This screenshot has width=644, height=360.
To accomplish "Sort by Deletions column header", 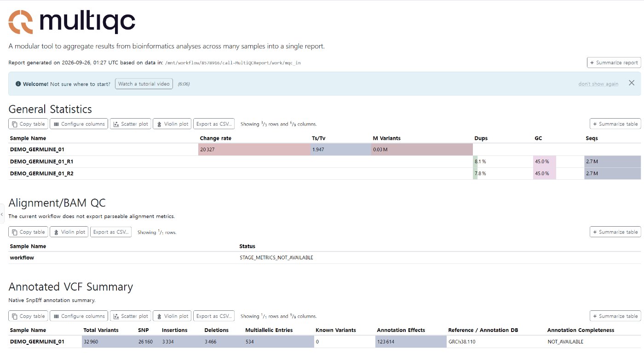I will pos(217,330).
